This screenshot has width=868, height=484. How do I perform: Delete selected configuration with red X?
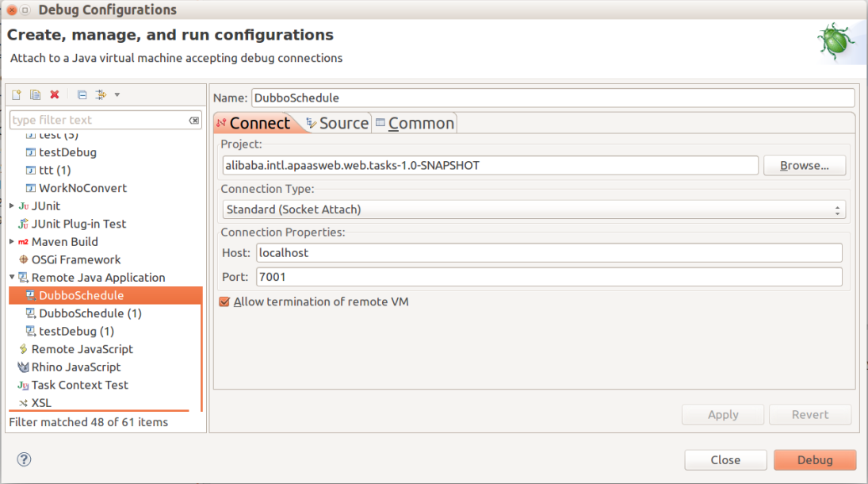55,94
